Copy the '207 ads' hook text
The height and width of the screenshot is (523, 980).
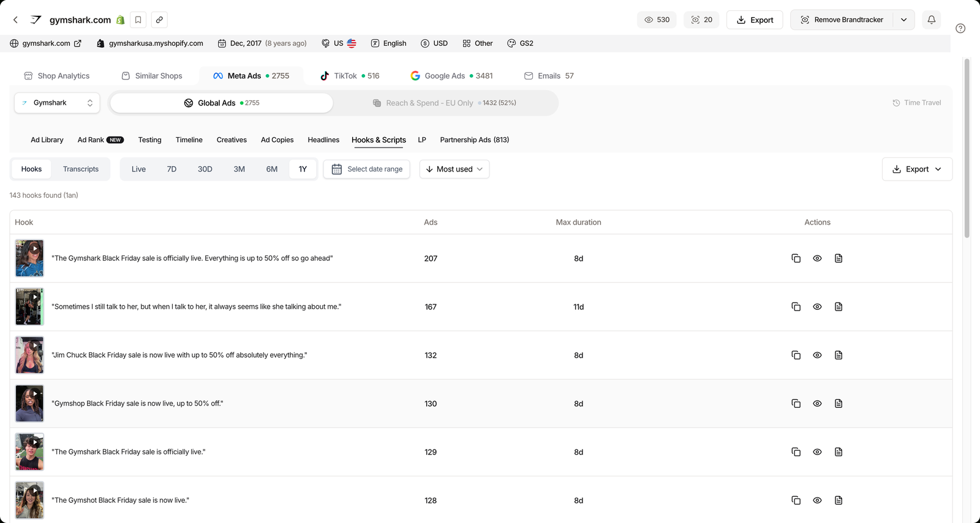pyautogui.click(x=796, y=258)
